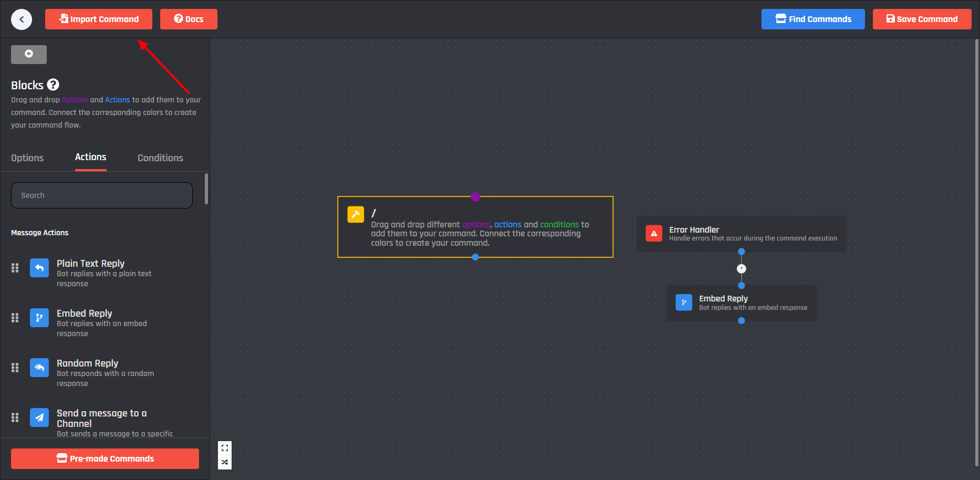
Task: Switch to the Options tab
Action: point(27,158)
